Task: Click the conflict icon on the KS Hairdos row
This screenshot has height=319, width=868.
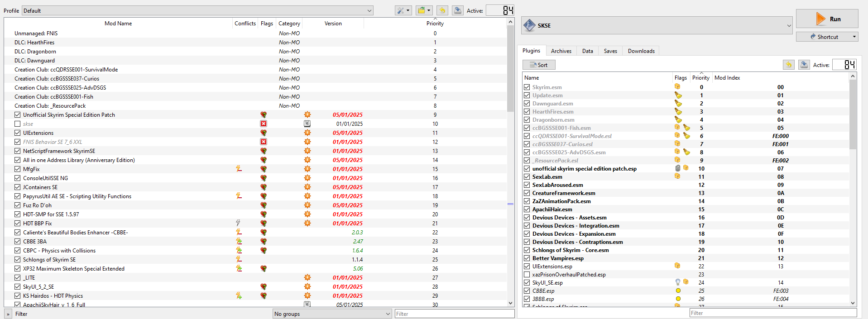Action: tap(239, 295)
